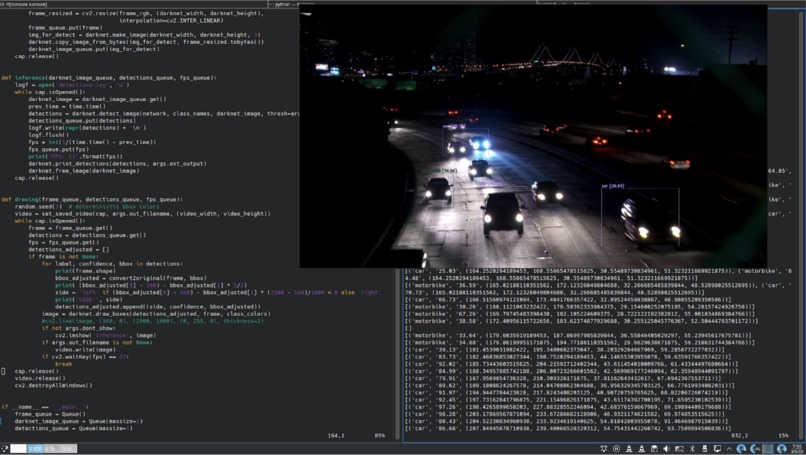
Task: Open the rightmost blue circular arrow applet
Action: click(x=782, y=449)
